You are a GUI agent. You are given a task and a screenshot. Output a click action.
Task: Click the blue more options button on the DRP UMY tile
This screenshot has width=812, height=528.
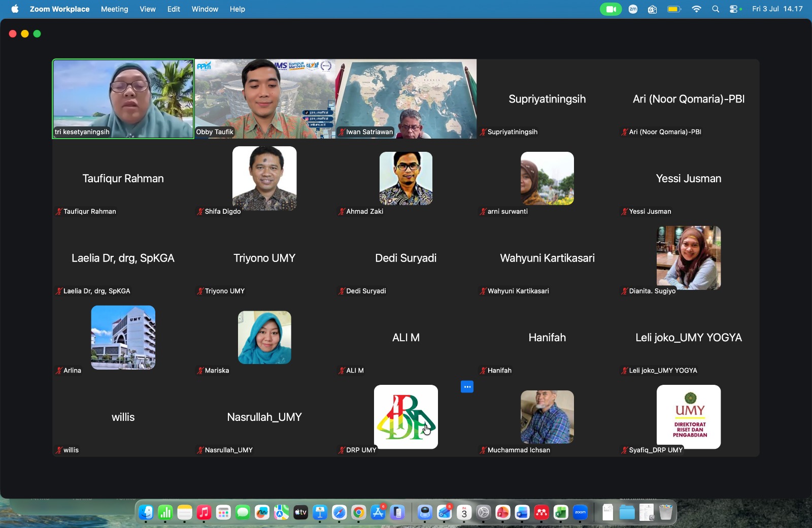tap(467, 387)
